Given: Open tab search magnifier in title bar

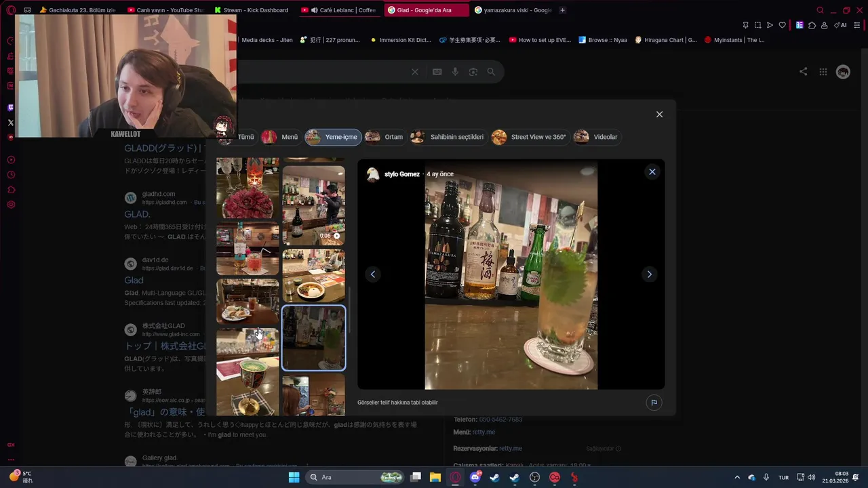Looking at the screenshot, I should (820, 10).
